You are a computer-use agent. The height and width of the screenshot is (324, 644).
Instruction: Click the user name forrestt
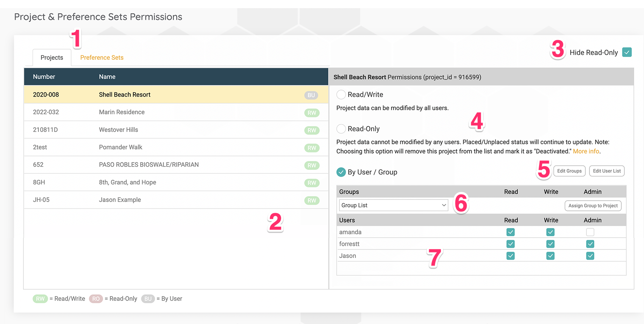(x=349, y=244)
